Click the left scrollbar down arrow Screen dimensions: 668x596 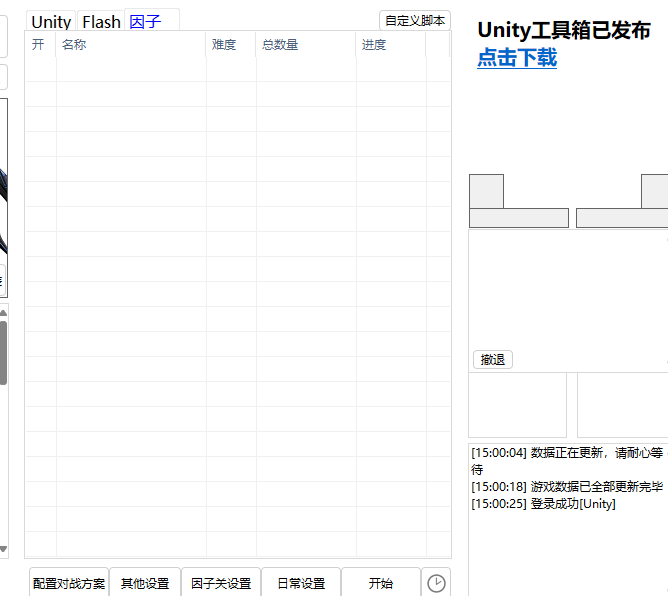[x=3, y=549]
